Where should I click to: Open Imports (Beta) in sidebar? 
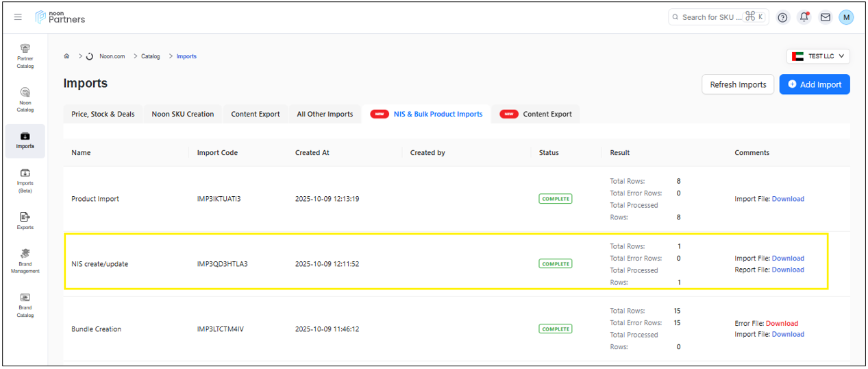click(25, 180)
